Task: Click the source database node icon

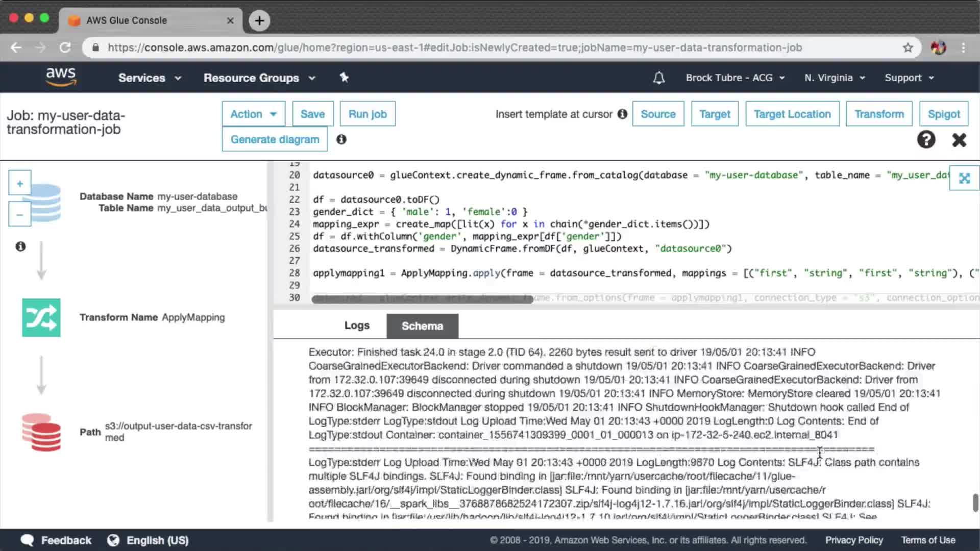Action: click(x=45, y=203)
